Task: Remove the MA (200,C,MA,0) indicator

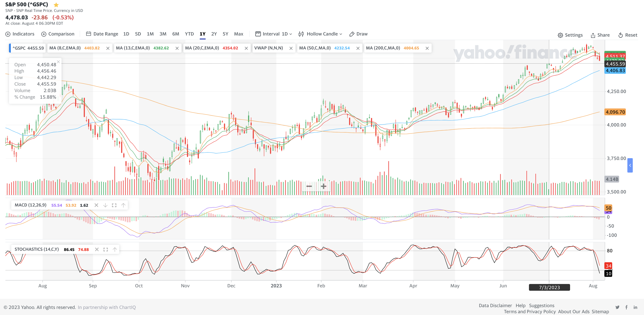Action: 427,48
